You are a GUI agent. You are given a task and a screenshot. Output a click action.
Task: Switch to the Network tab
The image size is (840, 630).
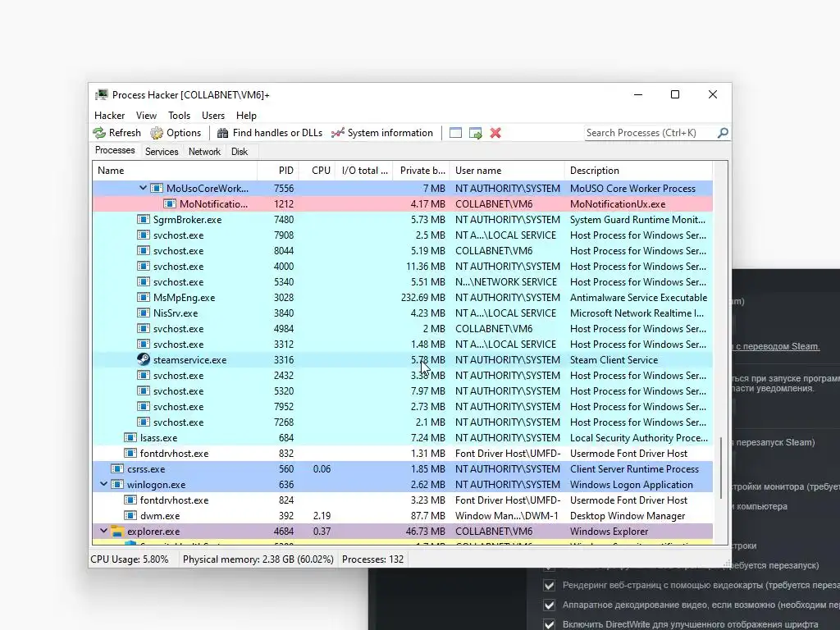point(204,152)
